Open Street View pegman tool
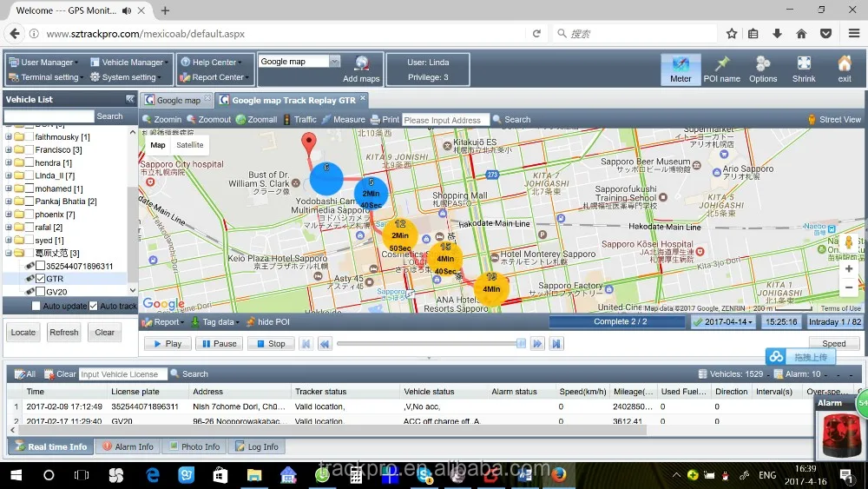Image resolution: width=868 pixels, height=489 pixels. (x=812, y=120)
